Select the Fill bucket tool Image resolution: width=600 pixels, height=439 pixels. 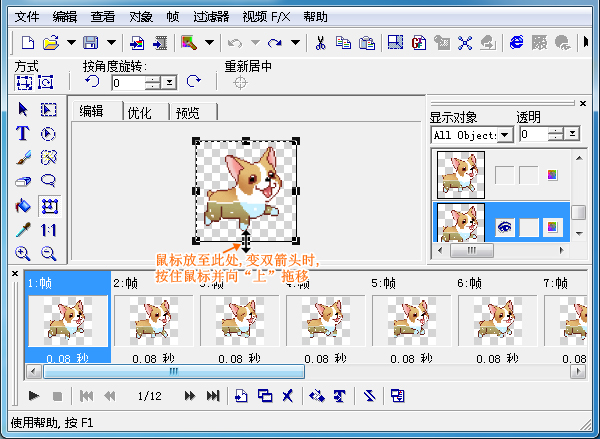(x=23, y=206)
